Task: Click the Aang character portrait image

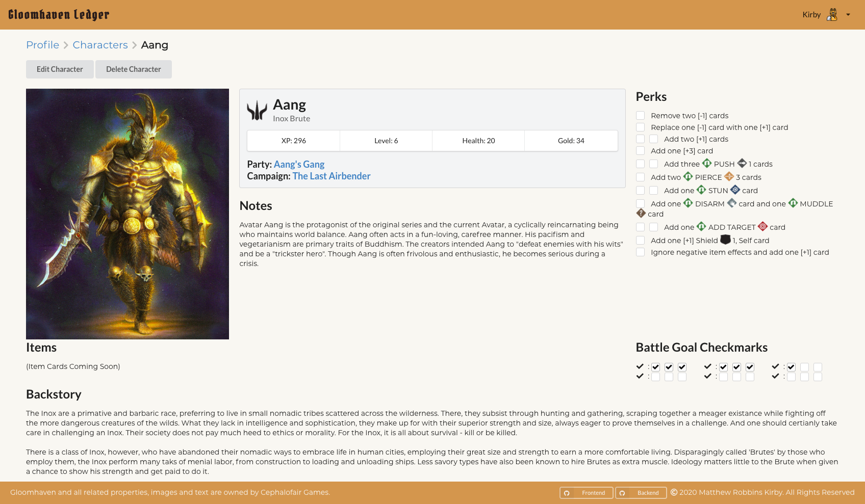Action: [x=128, y=214]
